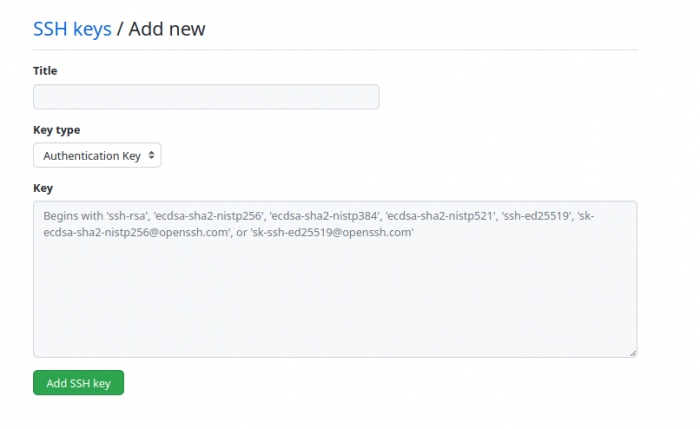Click the up-down arrows icon in Key type selector

pos(152,155)
